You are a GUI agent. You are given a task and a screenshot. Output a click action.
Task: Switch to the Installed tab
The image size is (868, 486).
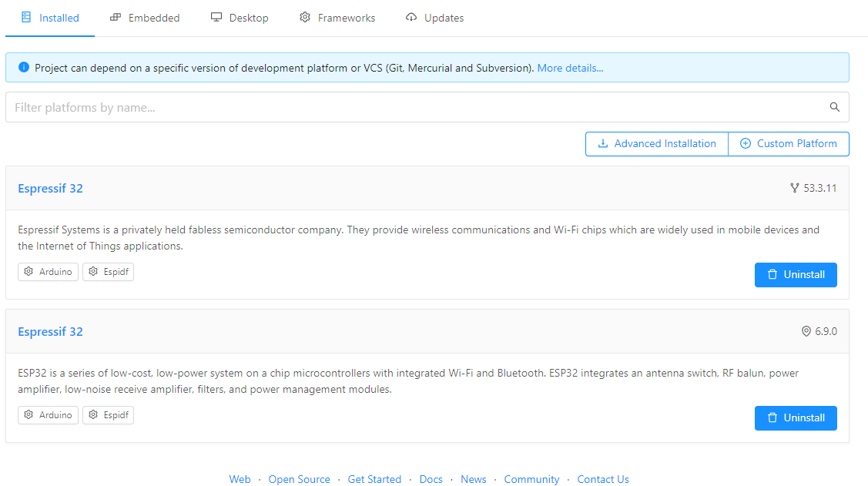click(50, 18)
